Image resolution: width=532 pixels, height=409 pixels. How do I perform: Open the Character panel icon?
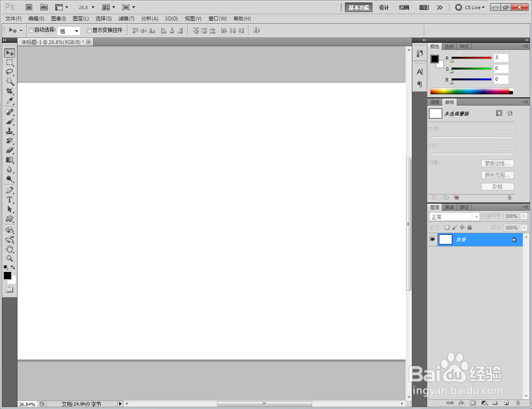point(420,71)
